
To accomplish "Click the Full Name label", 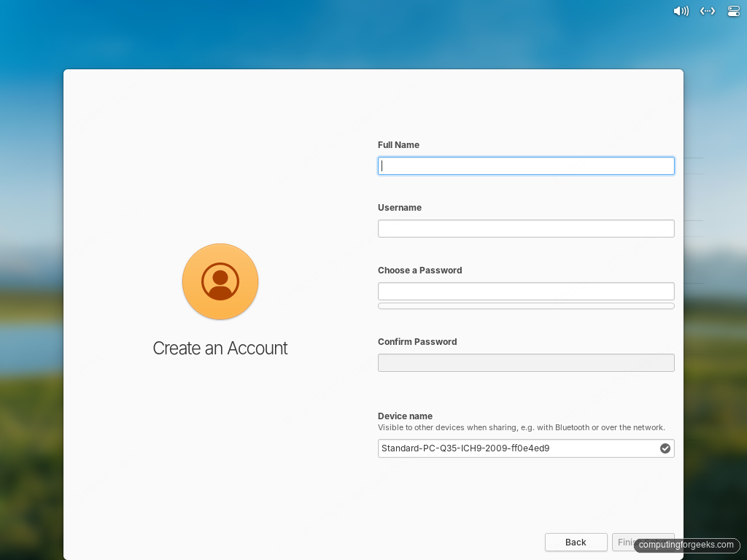I will coord(398,145).
